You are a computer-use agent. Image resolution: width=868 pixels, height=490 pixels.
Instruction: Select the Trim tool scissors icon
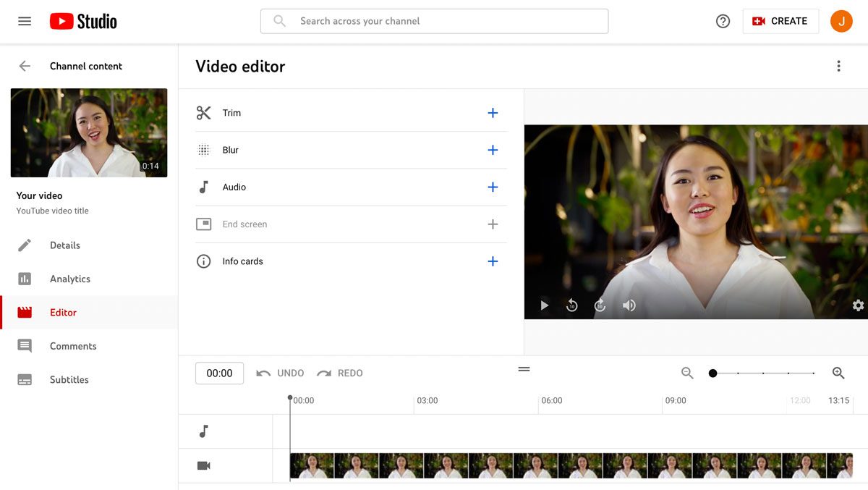tap(203, 112)
